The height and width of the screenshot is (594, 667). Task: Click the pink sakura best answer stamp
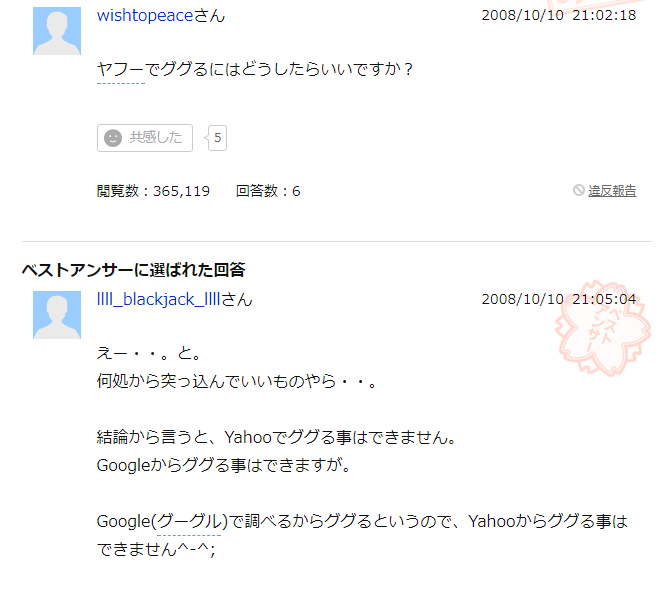pyautogui.click(x=602, y=328)
